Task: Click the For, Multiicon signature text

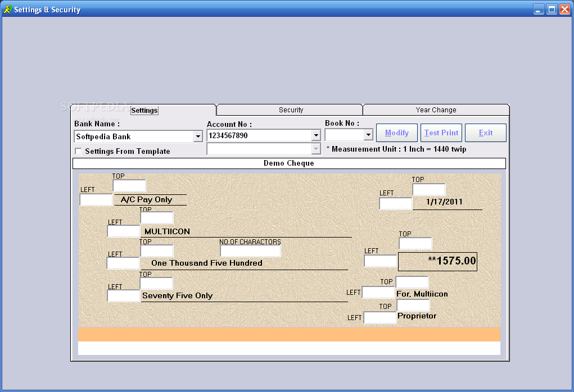Action: click(x=422, y=294)
